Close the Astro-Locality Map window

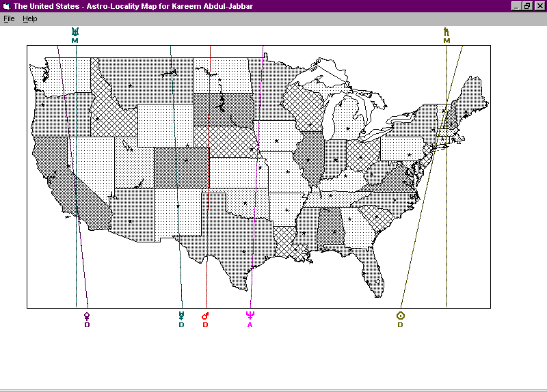coord(539,5)
